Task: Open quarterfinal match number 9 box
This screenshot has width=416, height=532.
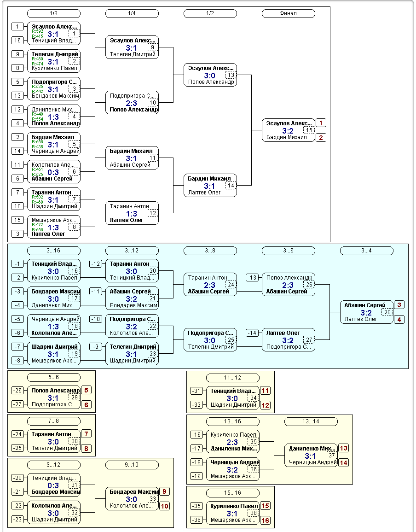Action: pos(153,47)
